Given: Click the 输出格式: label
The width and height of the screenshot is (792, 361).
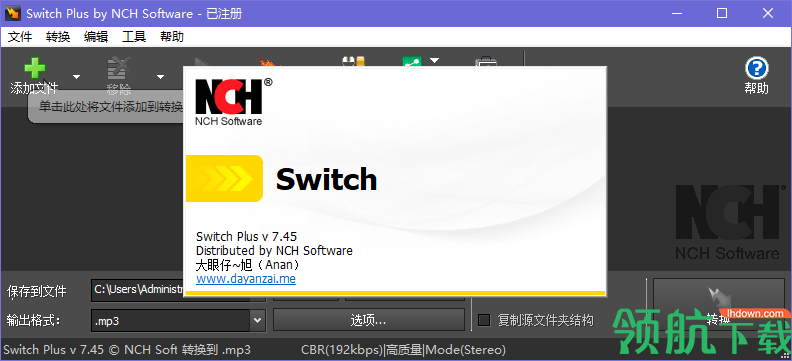Looking at the screenshot, I should coord(34,320).
